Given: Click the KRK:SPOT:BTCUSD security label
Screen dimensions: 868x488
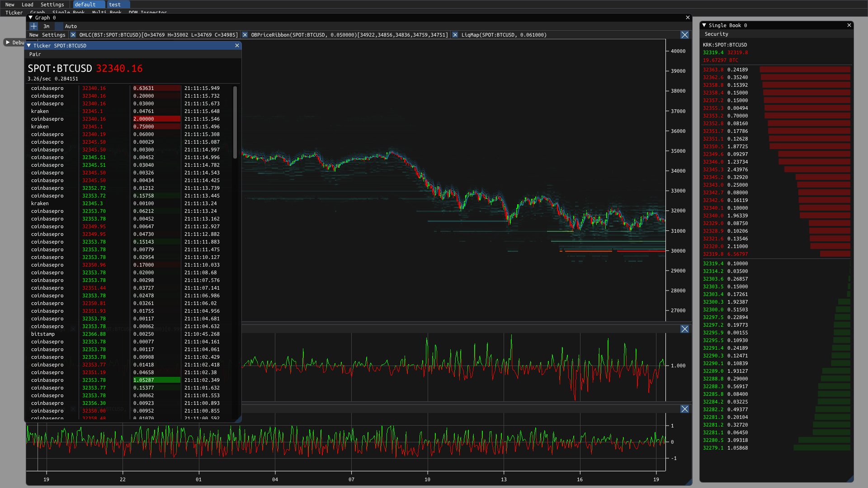Looking at the screenshot, I should tap(725, 45).
